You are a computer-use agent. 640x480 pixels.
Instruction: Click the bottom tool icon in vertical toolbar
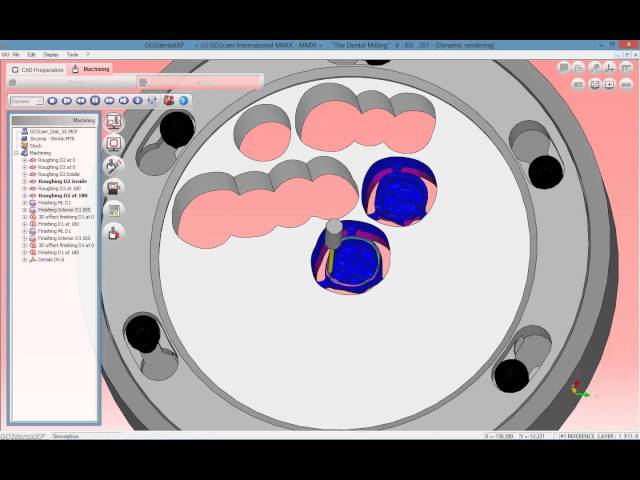[x=113, y=232]
